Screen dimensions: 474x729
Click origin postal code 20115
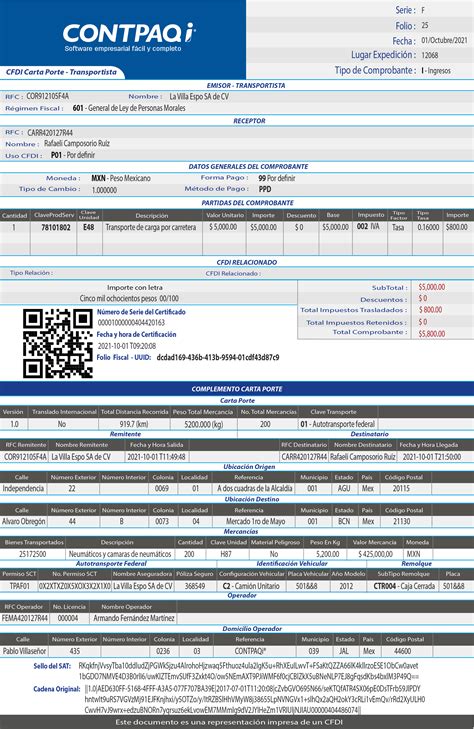point(402,489)
